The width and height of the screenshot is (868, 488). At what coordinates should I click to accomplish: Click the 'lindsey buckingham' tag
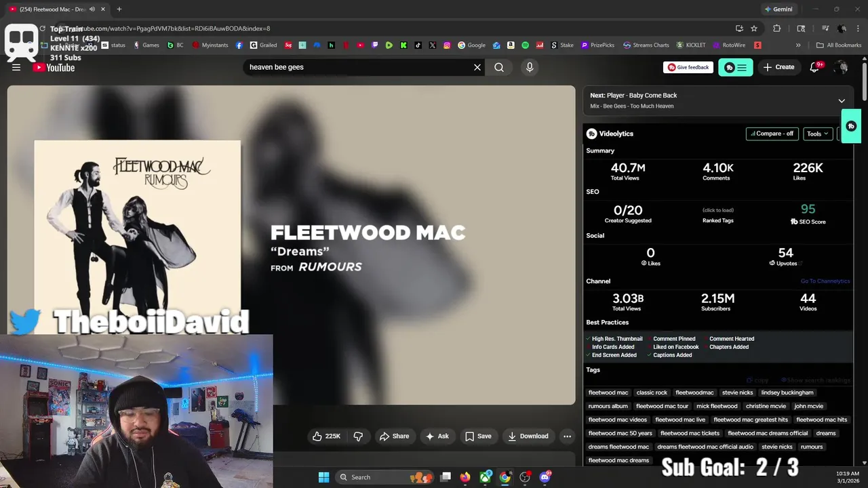pos(787,392)
